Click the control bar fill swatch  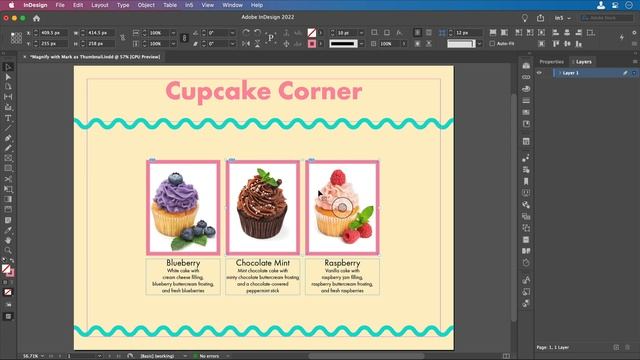[312, 33]
